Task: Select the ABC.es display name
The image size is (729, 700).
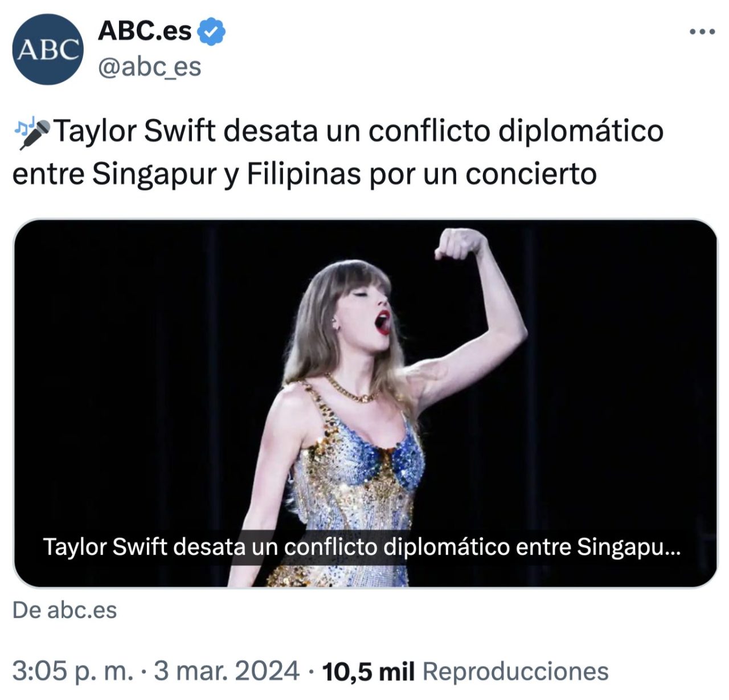Action: click(x=145, y=31)
